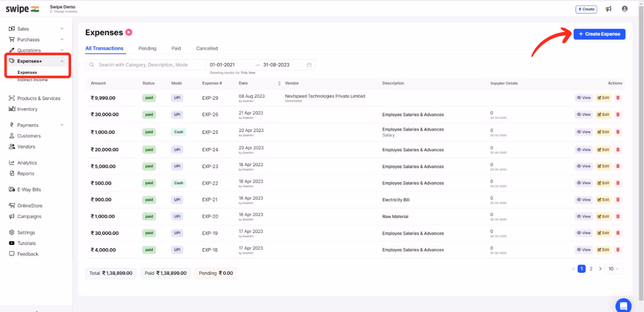
Task: Edit the EXP-22 expense
Action: point(603,183)
